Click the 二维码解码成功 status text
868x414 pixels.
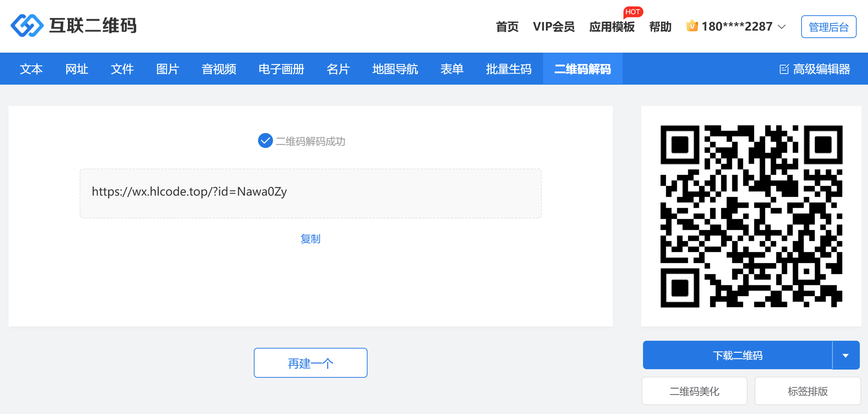tap(311, 141)
